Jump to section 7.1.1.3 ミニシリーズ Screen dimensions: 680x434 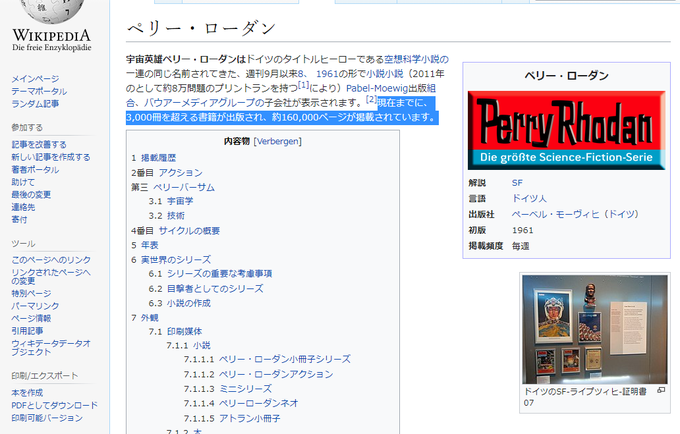tap(228, 389)
